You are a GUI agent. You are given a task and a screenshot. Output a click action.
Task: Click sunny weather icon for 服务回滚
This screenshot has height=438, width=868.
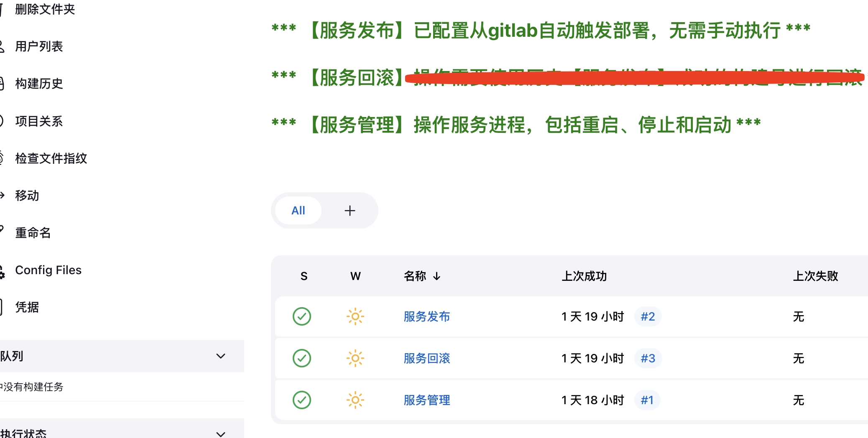[x=355, y=358]
